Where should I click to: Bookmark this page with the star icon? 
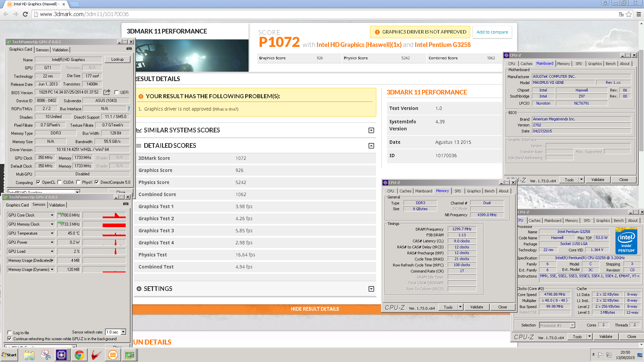(x=629, y=14)
